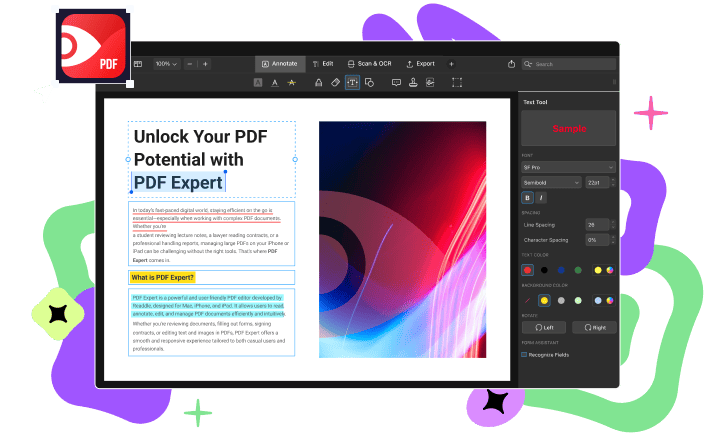Add a Note comment icon

pos(396,82)
